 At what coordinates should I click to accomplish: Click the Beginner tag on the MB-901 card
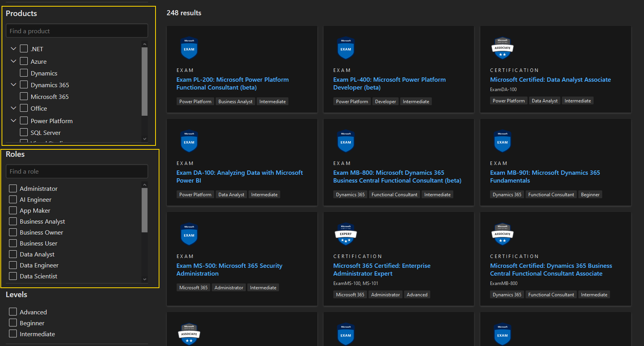pyautogui.click(x=590, y=195)
